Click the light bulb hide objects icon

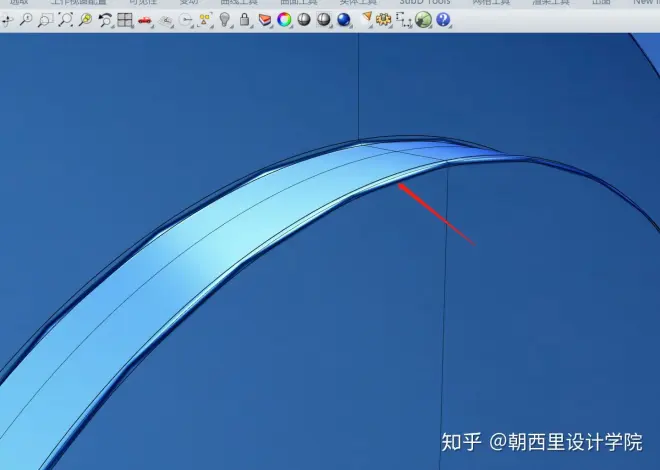click(225, 19)
